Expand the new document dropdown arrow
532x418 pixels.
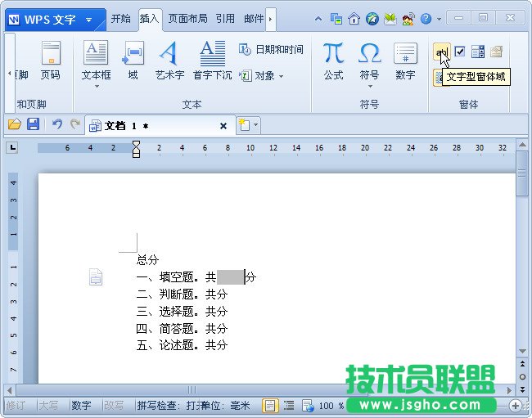coord(256,125)
